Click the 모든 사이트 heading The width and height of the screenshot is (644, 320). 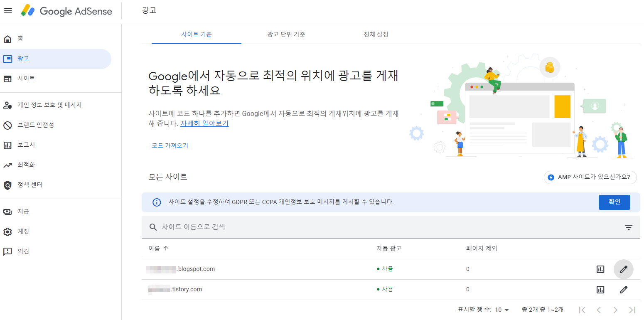click(x=168, y=177)
